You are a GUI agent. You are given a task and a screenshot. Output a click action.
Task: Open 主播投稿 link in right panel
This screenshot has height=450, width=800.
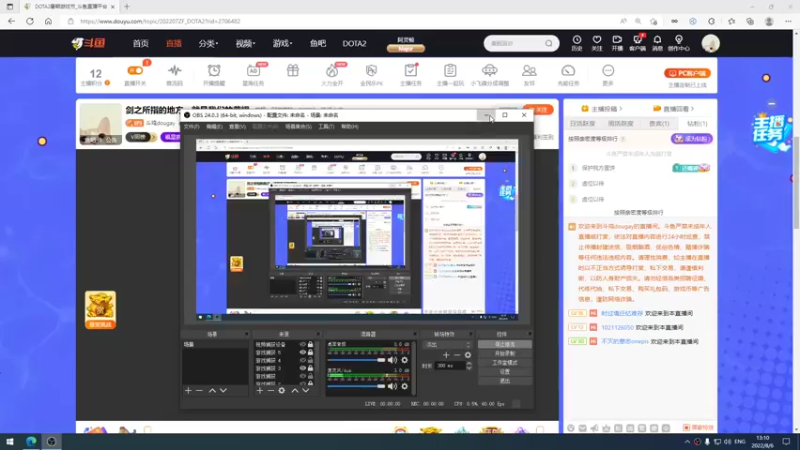[602, 109]
